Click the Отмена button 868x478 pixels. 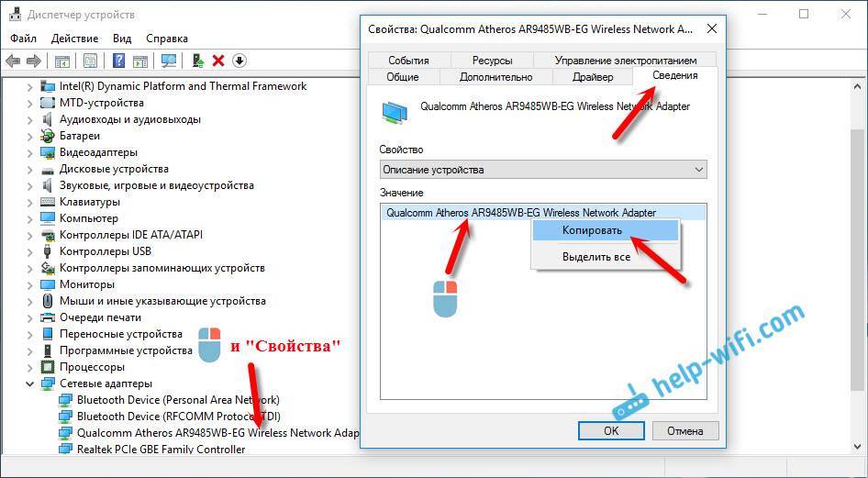coord(685,430)
